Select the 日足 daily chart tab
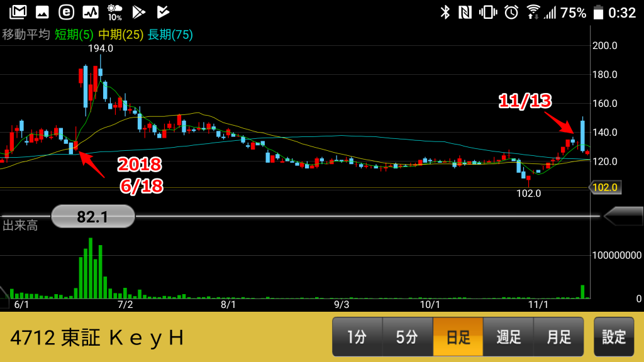The image size is (644, 362). coord(458,337)
